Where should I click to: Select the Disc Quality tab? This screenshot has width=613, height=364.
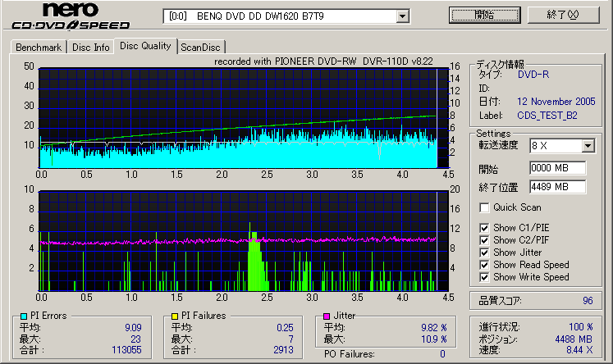tap(145, 46)
